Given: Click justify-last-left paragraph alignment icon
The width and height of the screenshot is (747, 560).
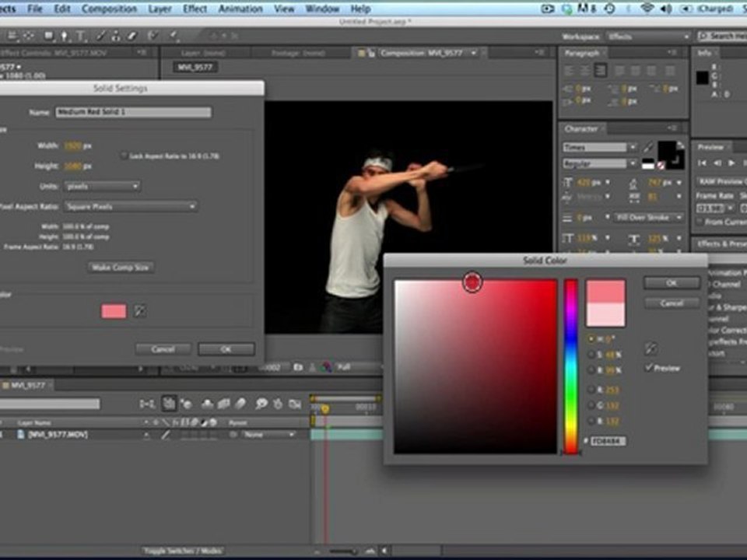Looking at the screenshot, I should [x=619, y=71].
